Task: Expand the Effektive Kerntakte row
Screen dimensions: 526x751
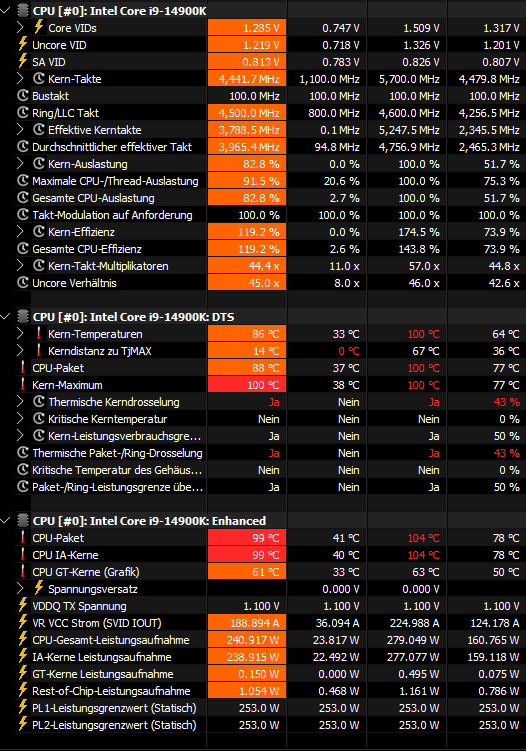Action: pyautogui.click(x=20, y=130)
